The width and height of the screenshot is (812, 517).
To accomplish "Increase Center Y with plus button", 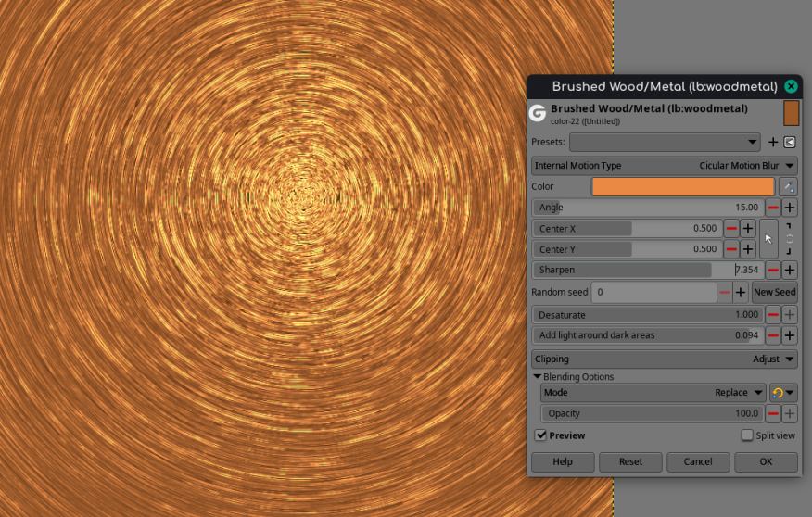I will (x=748, y=249).
